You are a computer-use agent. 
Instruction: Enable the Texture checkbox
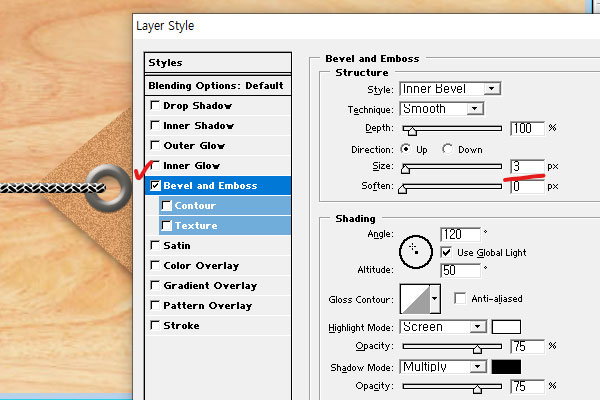[166, 225]
